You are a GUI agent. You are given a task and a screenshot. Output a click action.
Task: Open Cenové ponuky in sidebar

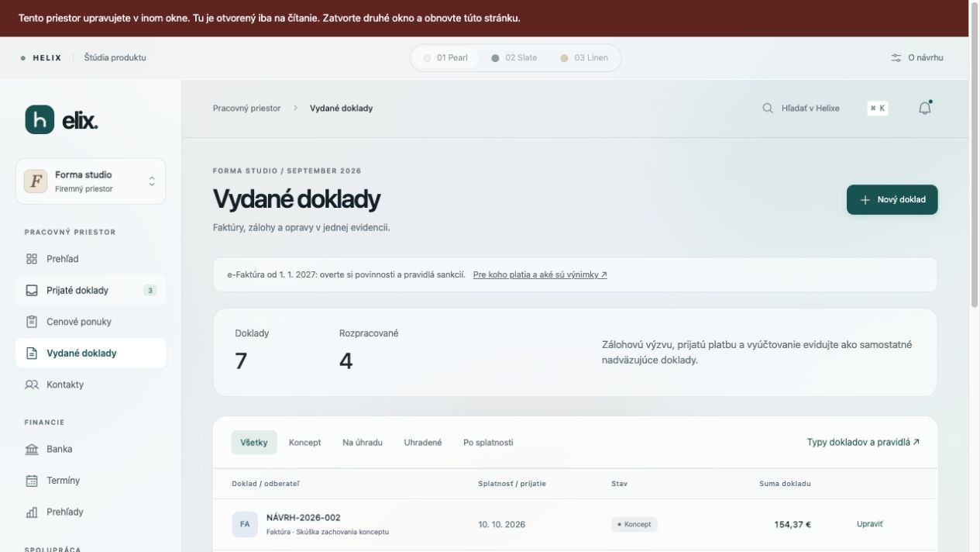[91, 322]
